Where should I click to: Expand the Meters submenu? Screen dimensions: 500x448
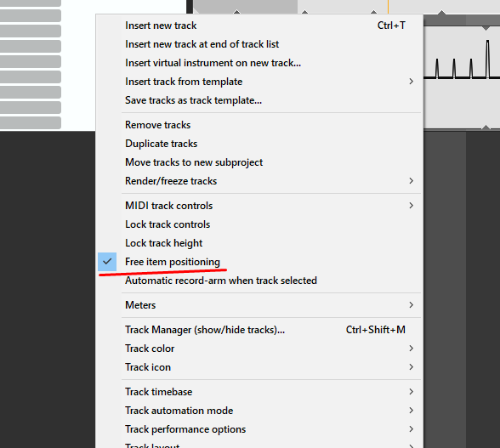(x=259, y=305)
